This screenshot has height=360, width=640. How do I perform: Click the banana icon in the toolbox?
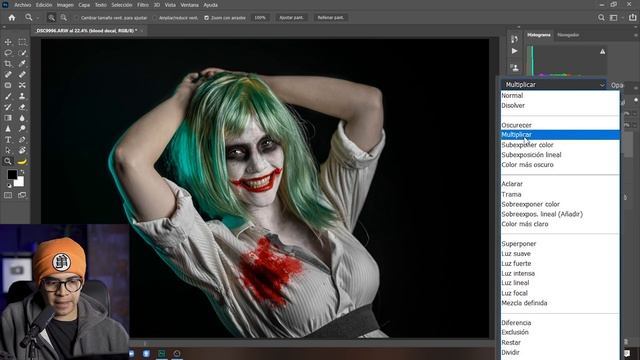[x=22, y=161]
